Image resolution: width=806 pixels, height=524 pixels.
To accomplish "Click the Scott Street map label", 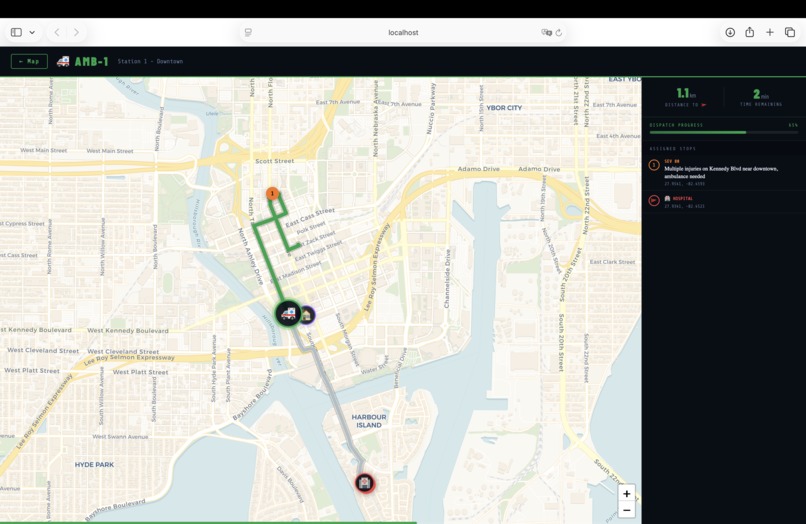I will [275, 161].
